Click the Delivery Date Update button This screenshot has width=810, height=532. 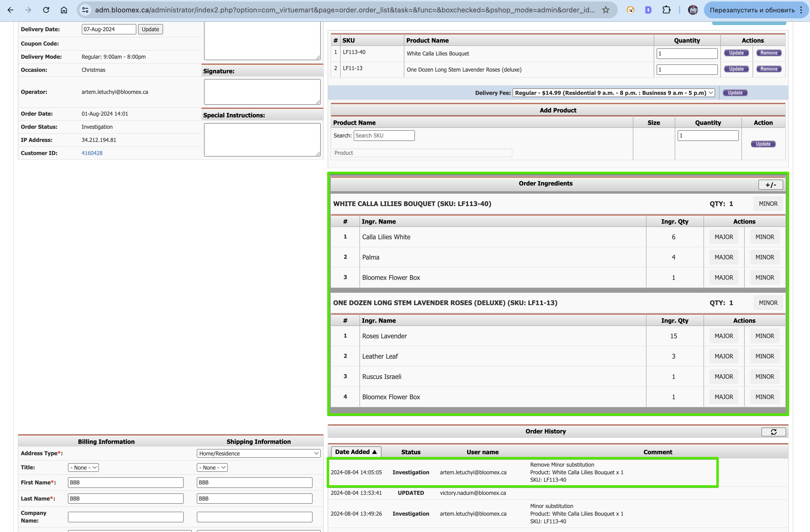(150, 29)
